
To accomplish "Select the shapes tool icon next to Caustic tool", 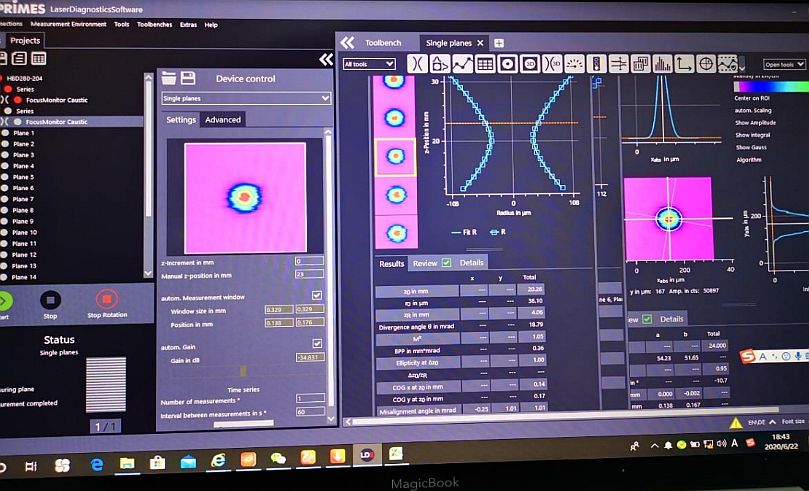I will [x=440, y=63].
